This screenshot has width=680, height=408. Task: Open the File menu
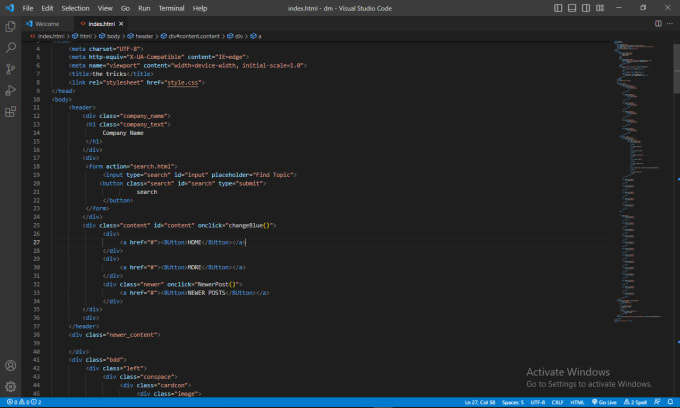[x=28, y=8]
